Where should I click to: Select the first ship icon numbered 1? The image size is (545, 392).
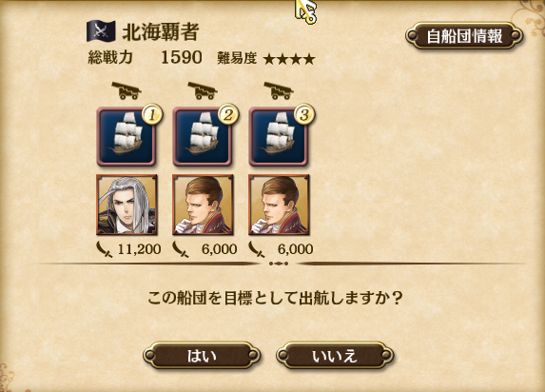pos(127,136)
